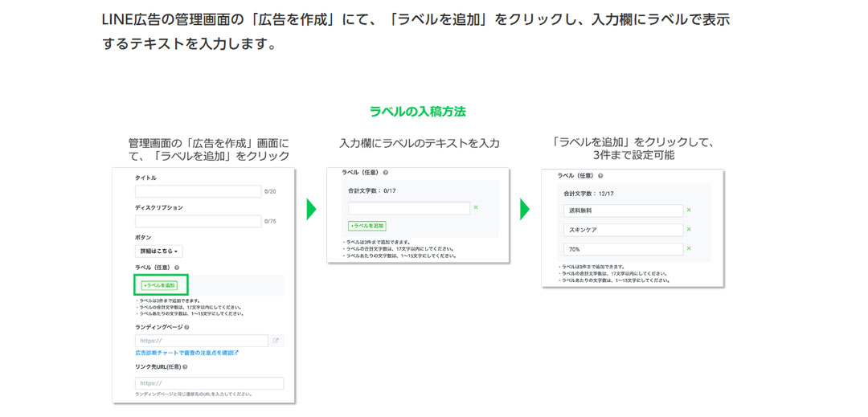This screenshot has height=417, width=868.
Task: Remove the empty label with its green X
Action: coord(476,207)
